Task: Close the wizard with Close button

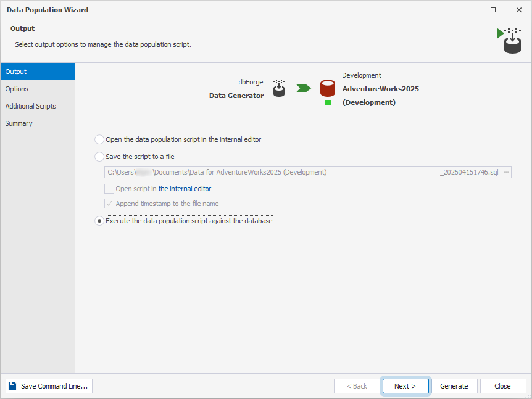Action: (x=503, y=386)
